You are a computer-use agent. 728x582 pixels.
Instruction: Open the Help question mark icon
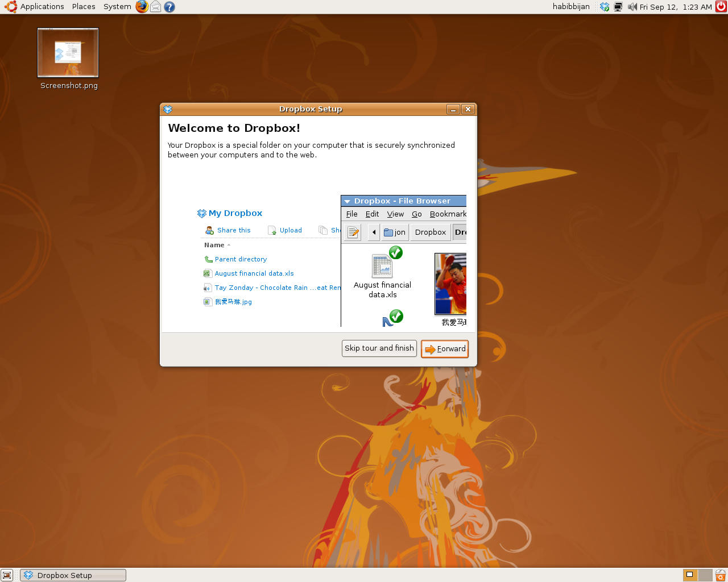[x=169, y=7]
